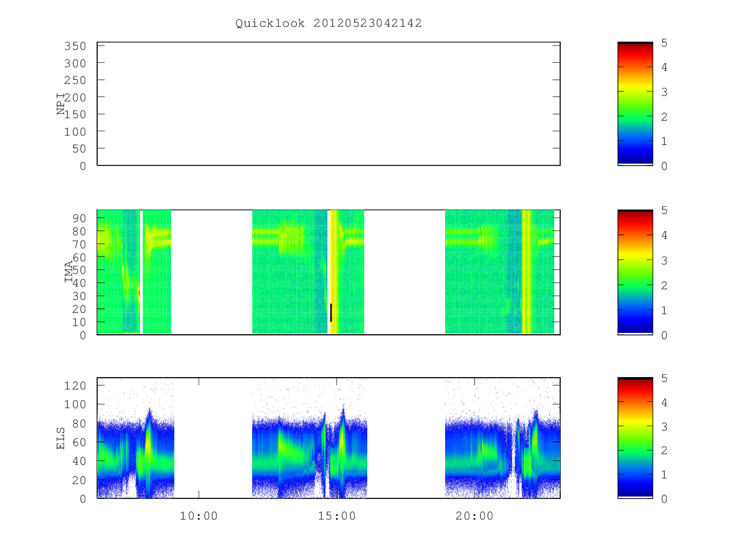Click the IMA panel colorbar
Image resolution: width=747 pixels, height=560 pixels.
tap(635, 272)
